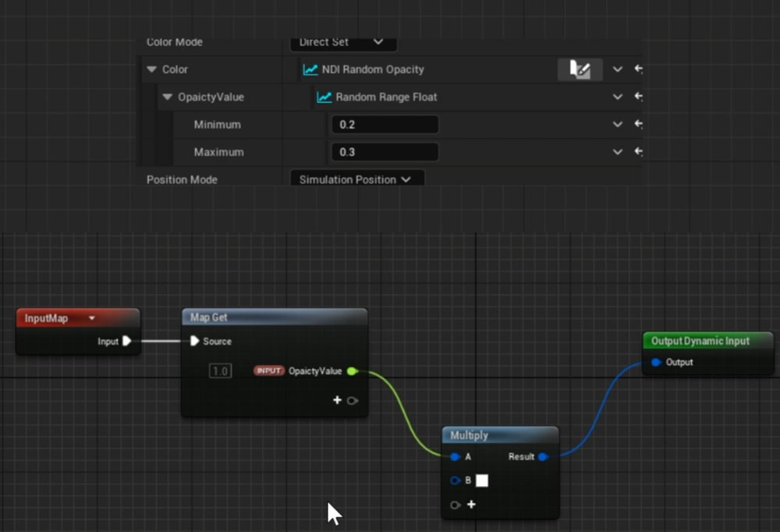The height and width of the screenshot is (532, 780).
Task: Click the edit script icon in Color row
Action: pyautogui.click(x=580, y=69)
